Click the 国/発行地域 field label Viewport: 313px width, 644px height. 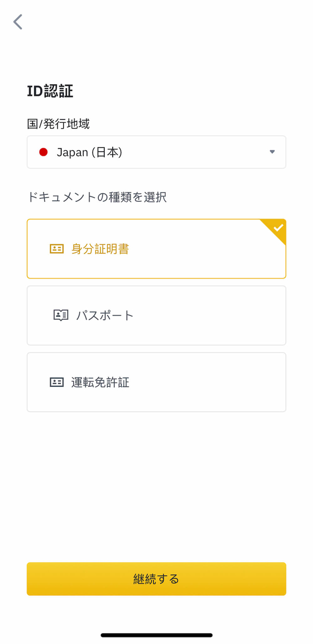coord(59,124)
